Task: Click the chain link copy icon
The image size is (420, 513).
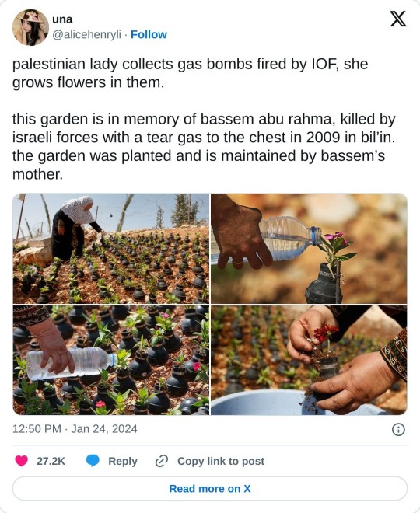Action: click(x=161, y=461)
